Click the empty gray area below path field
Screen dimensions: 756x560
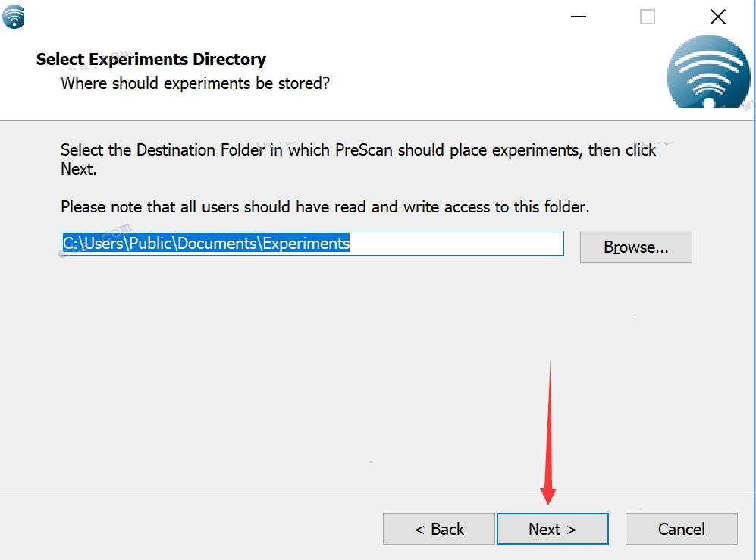[303, 364]
